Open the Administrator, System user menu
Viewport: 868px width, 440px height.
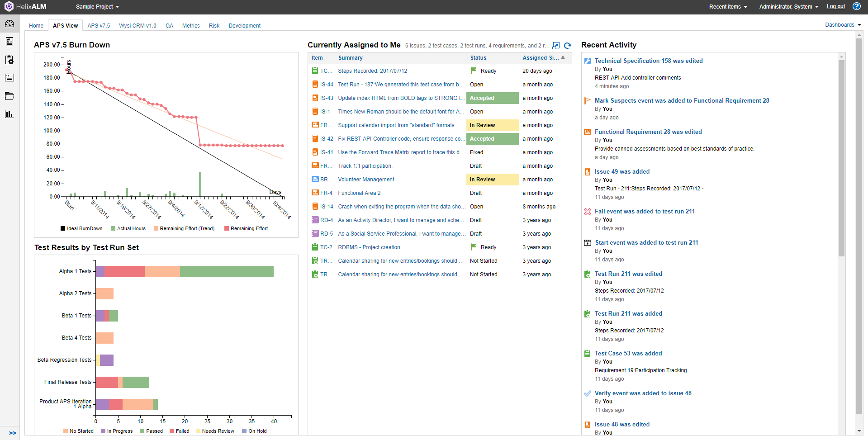click(x=788, y=7)
